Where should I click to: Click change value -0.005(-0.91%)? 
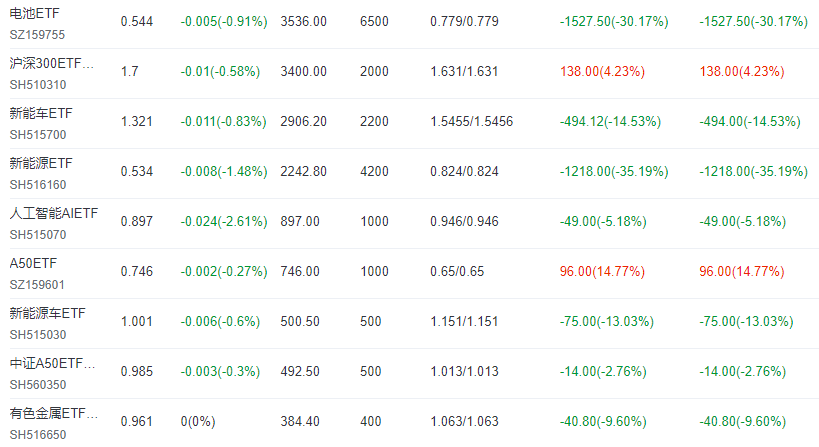coord(224,22)
